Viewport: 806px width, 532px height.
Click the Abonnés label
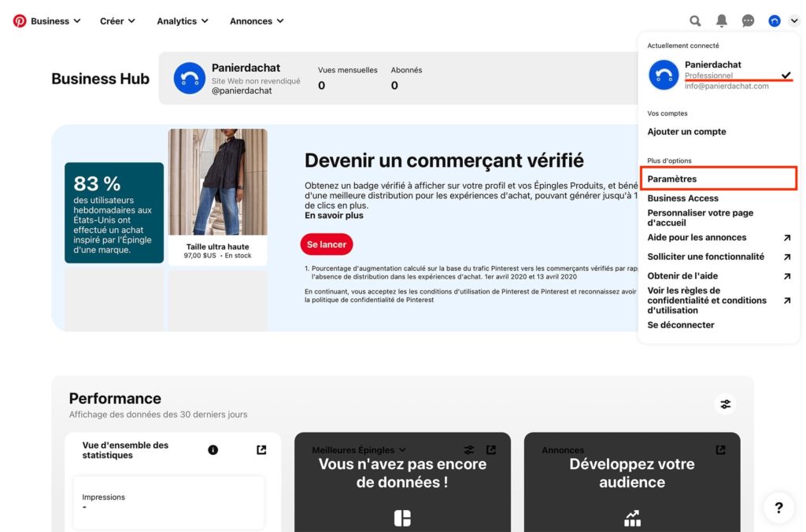coord(406,70)
